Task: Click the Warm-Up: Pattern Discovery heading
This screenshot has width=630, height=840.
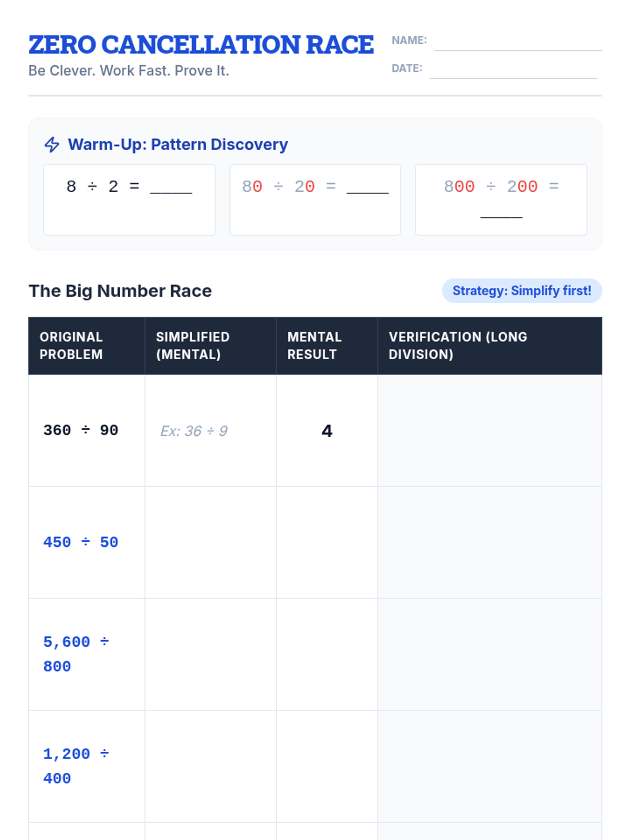Action: click(178, 144)
